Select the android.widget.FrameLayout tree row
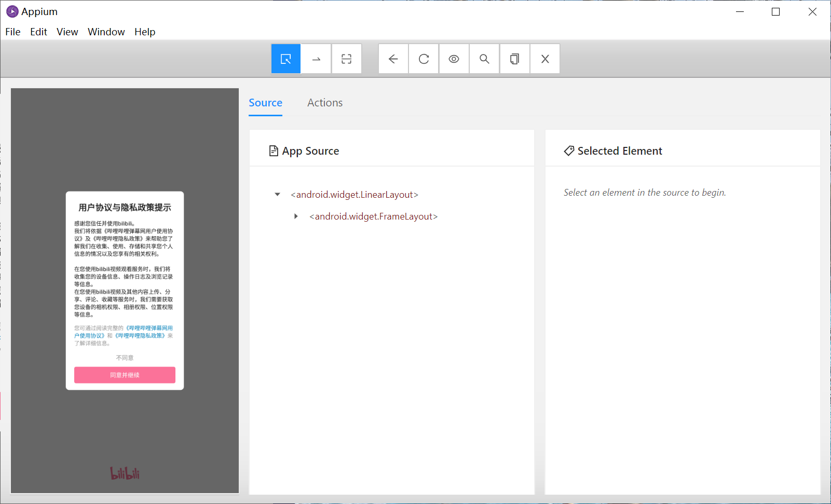Screen dimensions: 831x504 (374, 216)
